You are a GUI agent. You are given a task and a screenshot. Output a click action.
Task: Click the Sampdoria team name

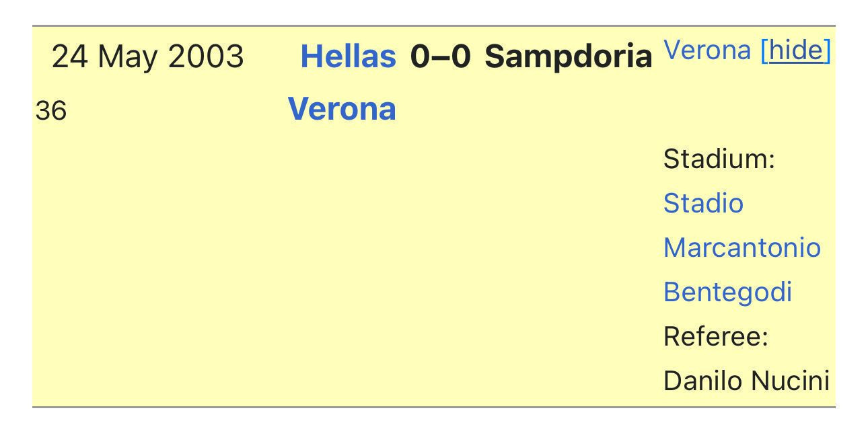tap(569, 56)
